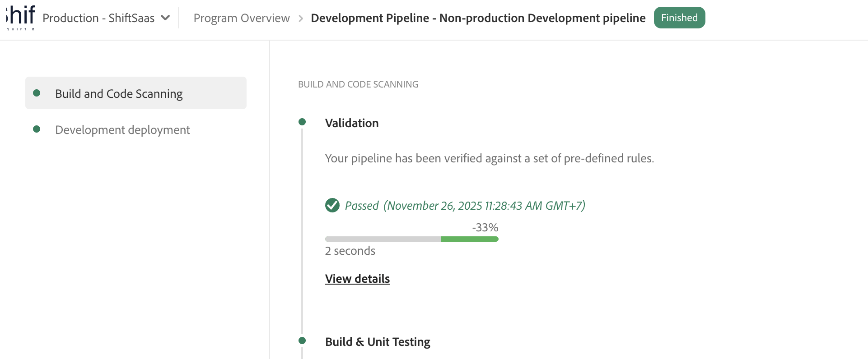Click the Shift logo in the header
Screen dimensions: 868x359
(x=21, y=18)
